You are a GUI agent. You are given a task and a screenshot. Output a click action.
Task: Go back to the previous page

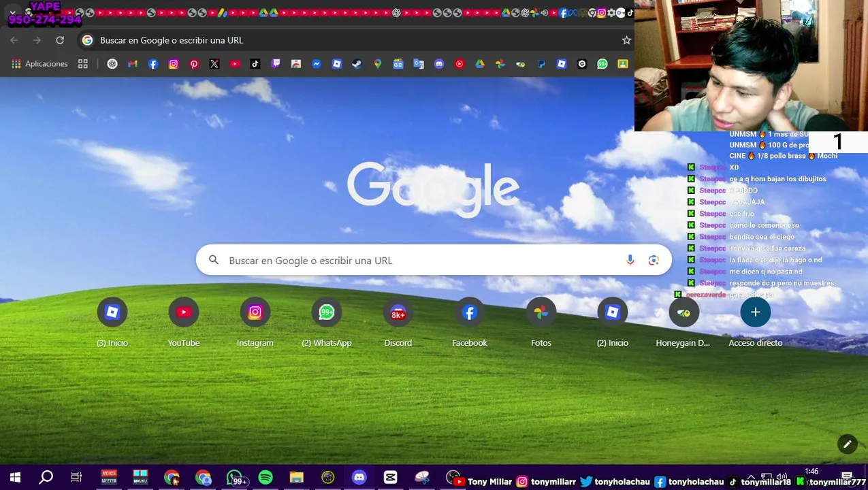click(14, 40)
